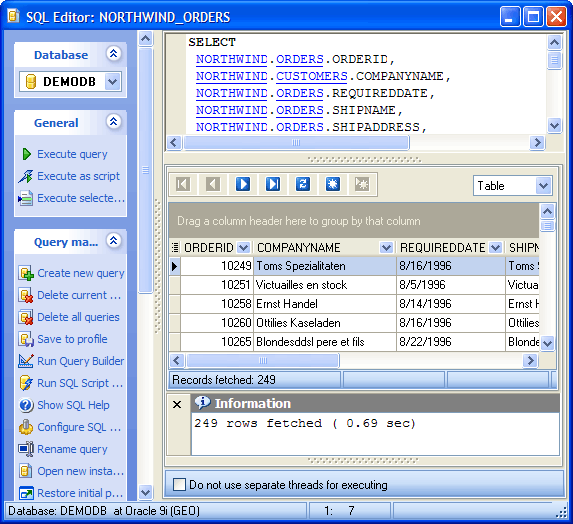Click the Open new instance icon
This screenshot has height=524, width=573.
tap(26, 471)
